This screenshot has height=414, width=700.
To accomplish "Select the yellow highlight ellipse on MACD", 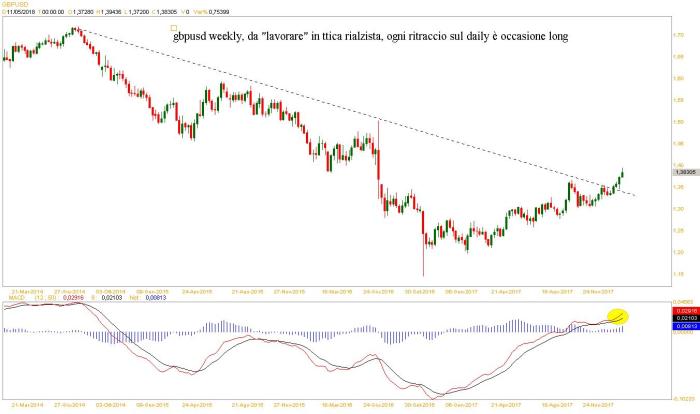I will pos(618,316).
